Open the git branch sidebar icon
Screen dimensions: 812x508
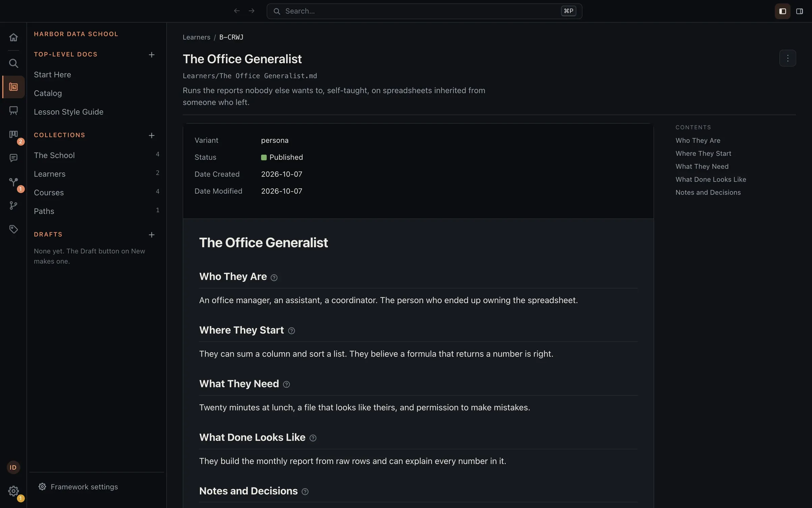click(x=13, y=206)
